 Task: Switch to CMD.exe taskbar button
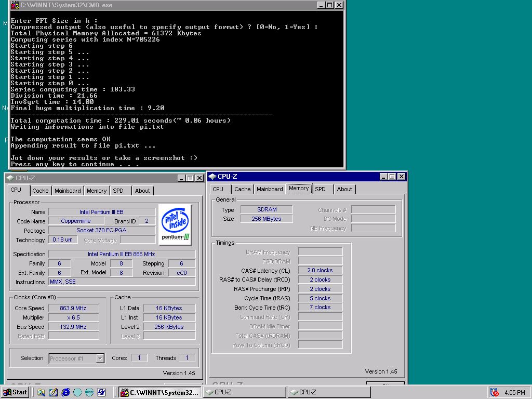(x=160, y=392)
